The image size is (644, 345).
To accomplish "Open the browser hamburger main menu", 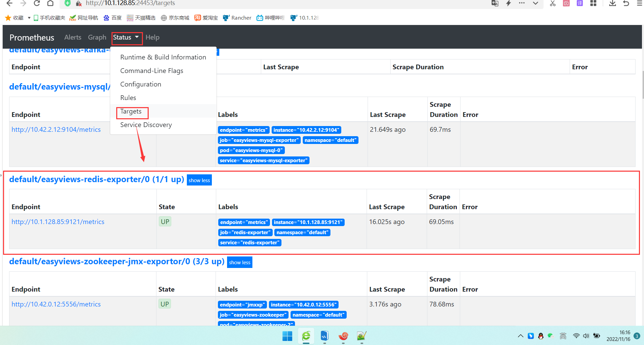I will tap(640, 3).
